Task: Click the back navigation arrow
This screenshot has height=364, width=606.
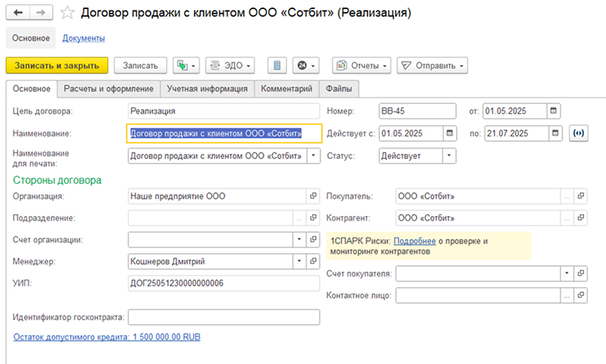Action: [x=18, y=12]
